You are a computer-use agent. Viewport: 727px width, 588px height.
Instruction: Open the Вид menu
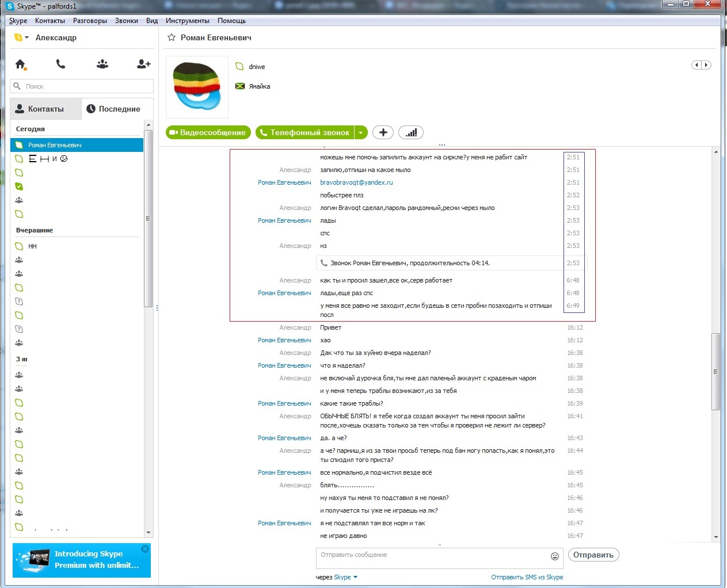[152, 21]
